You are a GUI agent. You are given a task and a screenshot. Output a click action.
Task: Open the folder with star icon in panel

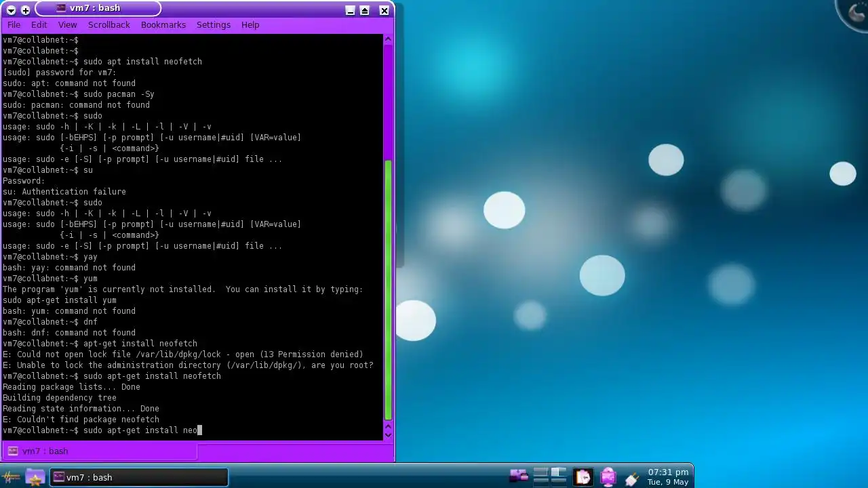(x=35, y=477)
